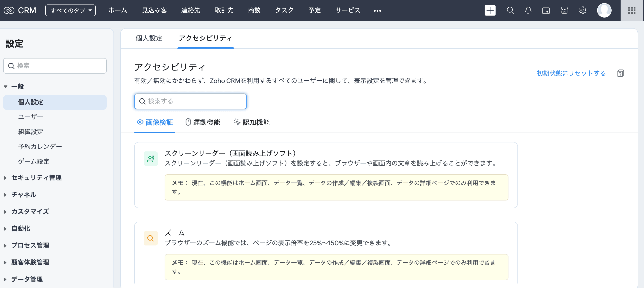
Task: Click 初期状態にリセットする link
Action: tap(571, 73)
